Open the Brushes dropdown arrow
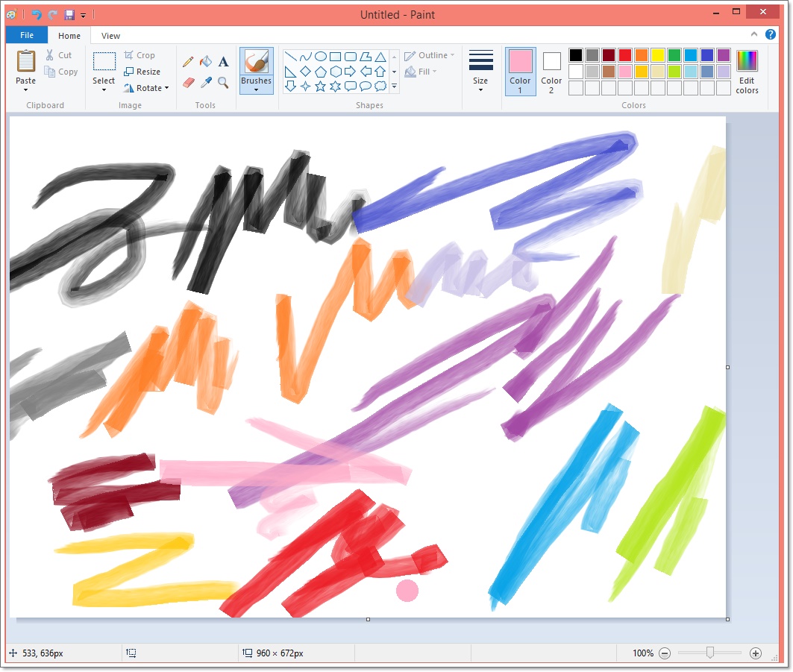Screen dimensions: 793x672 256,90
